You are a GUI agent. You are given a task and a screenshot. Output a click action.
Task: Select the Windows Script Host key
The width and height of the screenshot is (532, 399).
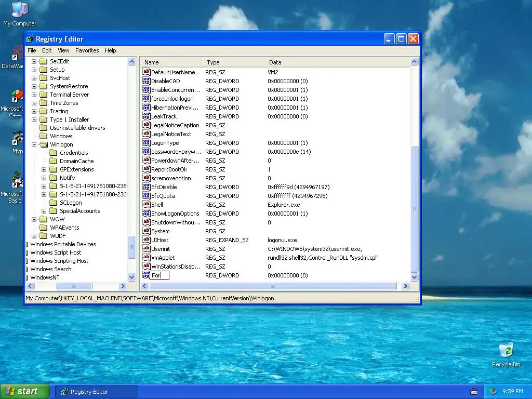pos(56,252)
